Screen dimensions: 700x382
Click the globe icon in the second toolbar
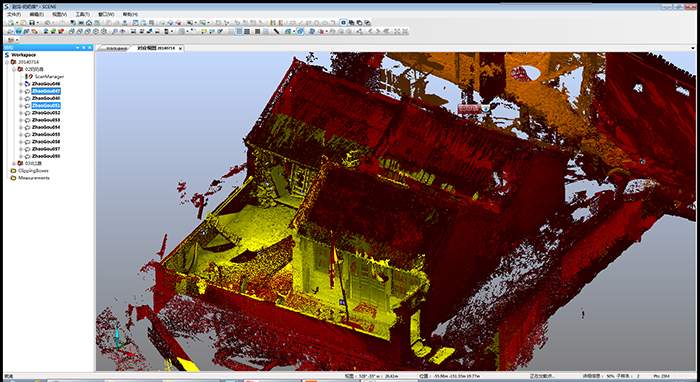click(18, 31)
